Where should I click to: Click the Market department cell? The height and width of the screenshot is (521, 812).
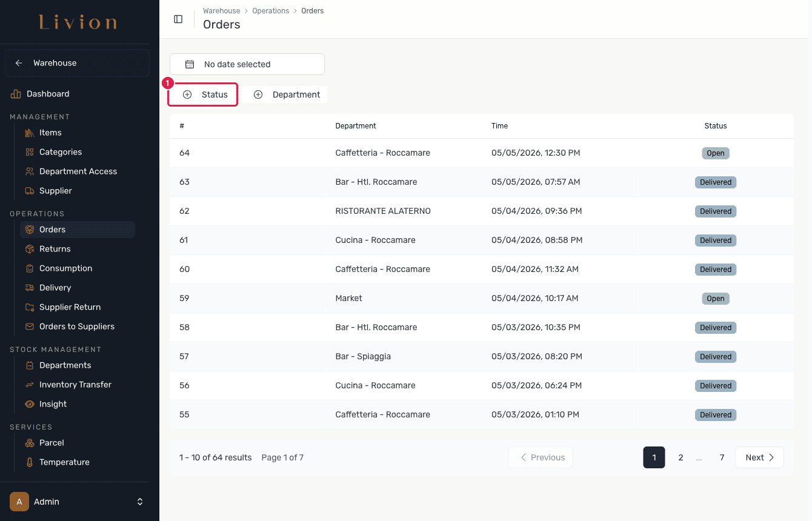point(348,298)
